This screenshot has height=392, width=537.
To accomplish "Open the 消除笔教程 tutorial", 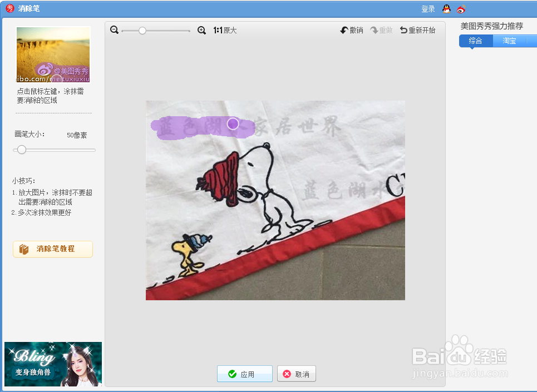I will pyautogui.click(x=53, y=249).
